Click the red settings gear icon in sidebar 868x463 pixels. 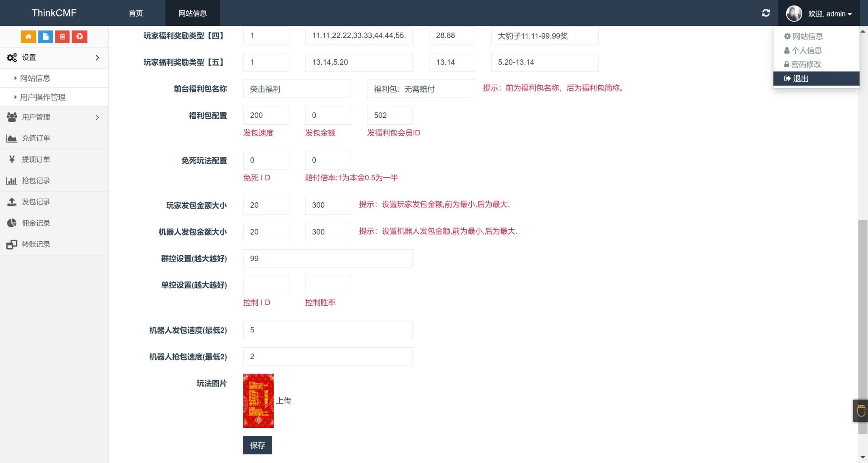click(80, 36)
